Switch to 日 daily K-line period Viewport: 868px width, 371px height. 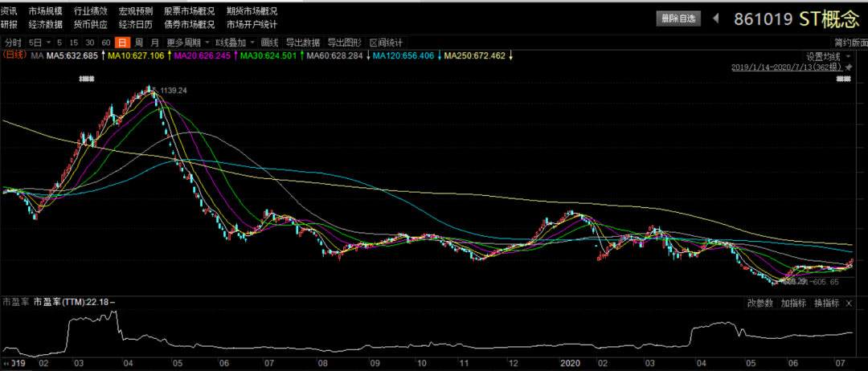click(122, 43)
